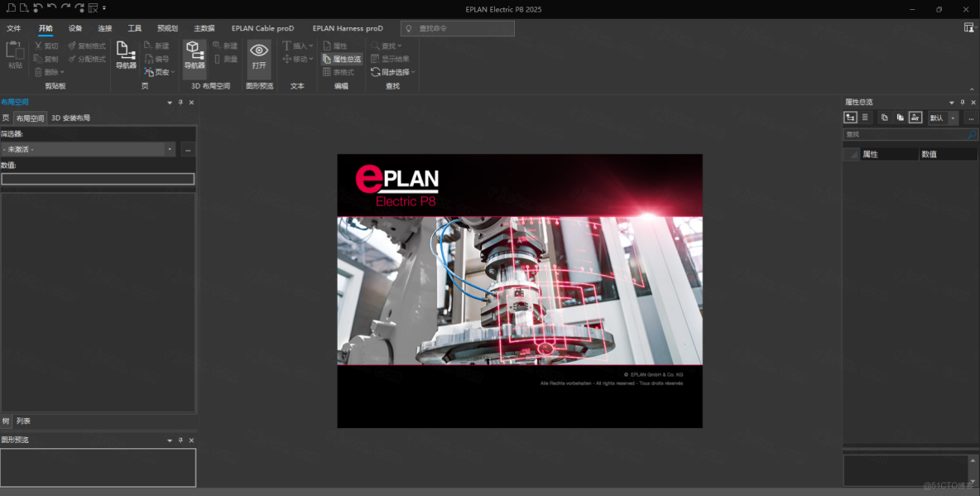This screenshot has height=496, width=980.
Task: Toggle auto-hide pin on 布局空间 panel
Action: [x=180, y=102]
